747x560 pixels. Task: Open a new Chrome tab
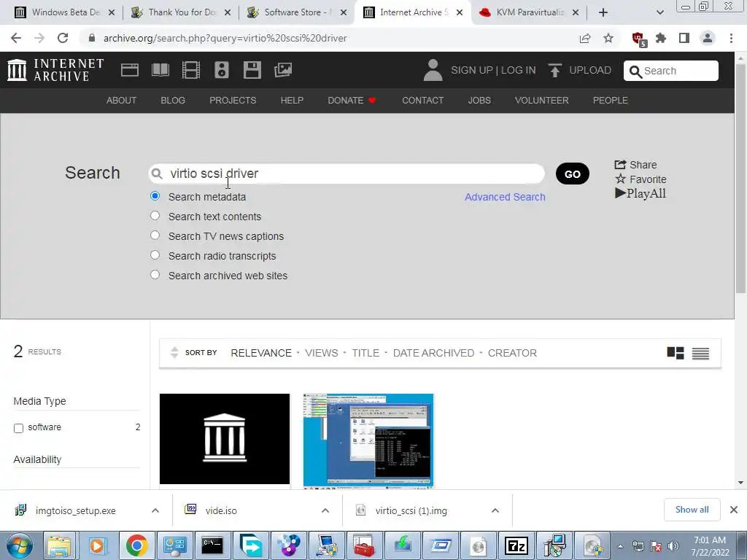point(603,12)
